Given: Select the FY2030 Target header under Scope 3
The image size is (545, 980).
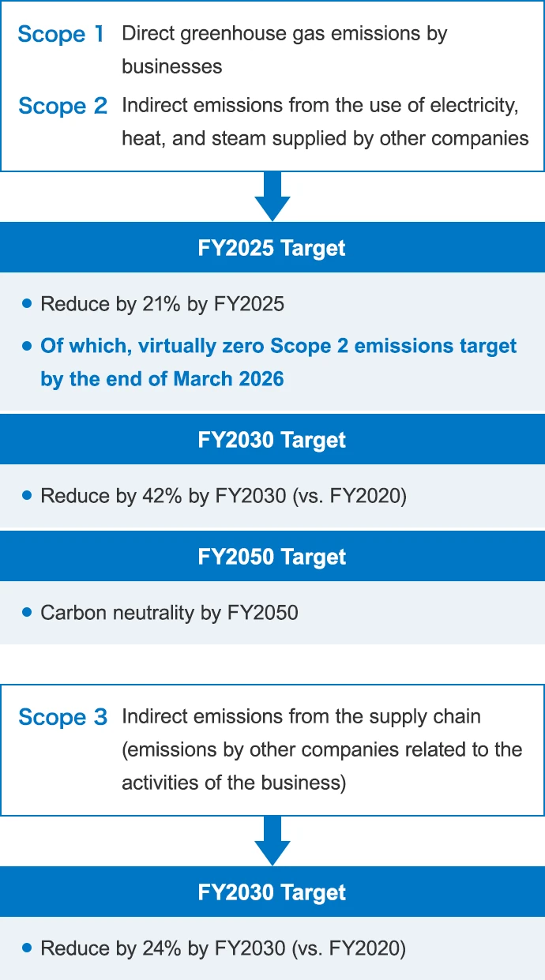Looking at the screenshot, I should click(x=272, y=892).
